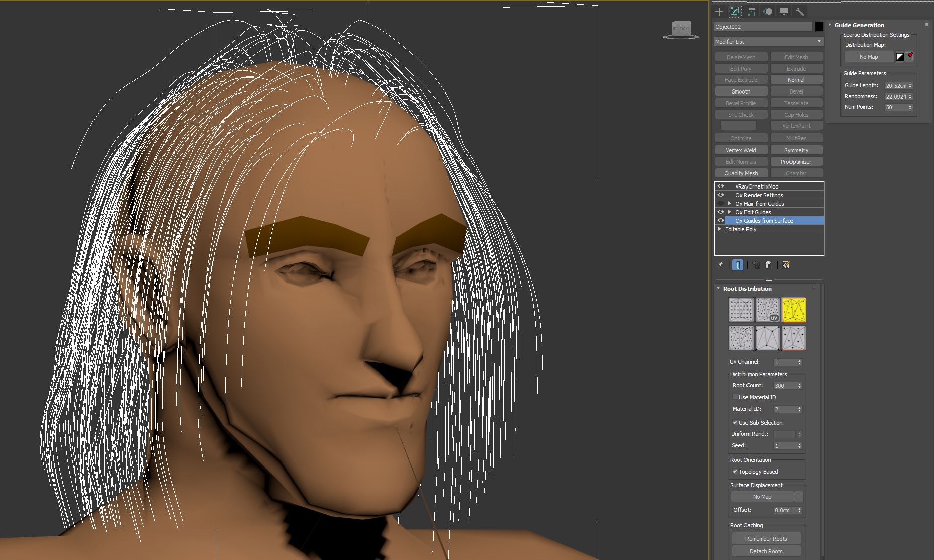Enable the Use Material ID checkbox
Screen dimensions: 934x560
click(735, 397)
